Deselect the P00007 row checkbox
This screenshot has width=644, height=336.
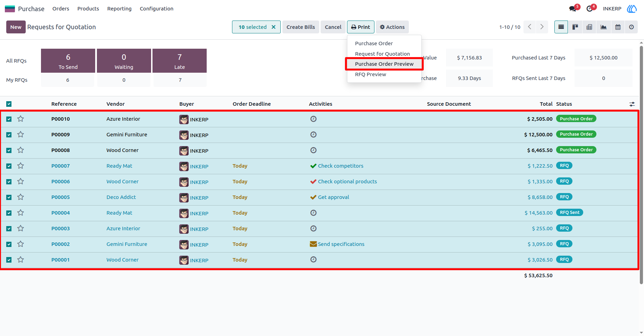[9, 166]
